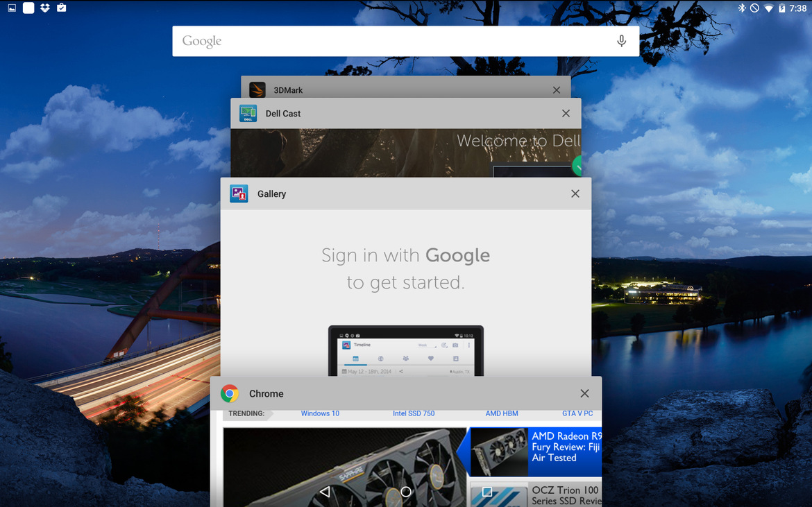Open the white square notification icon
This screenshot has width=812, height=507.
28,8
